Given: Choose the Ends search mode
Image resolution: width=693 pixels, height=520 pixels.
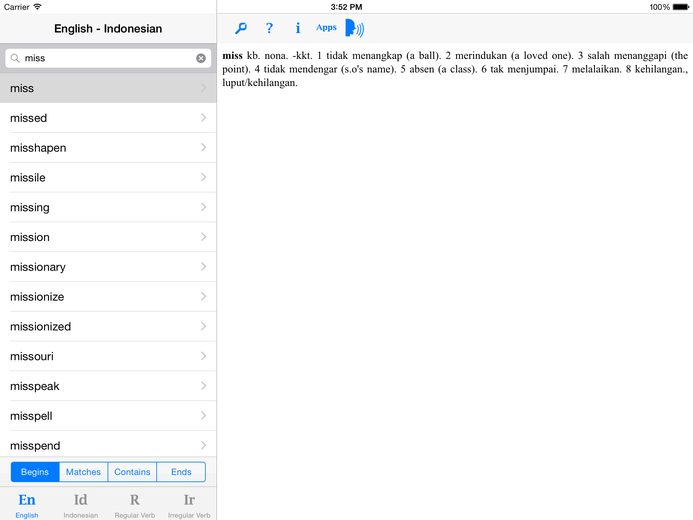Looking at the screenshot, I should tap(181, 472).
